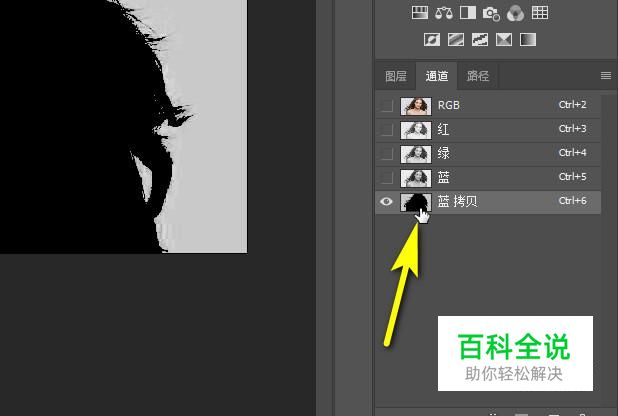
Task: Click the 红 channel thumbnail
Action: (416, 130)
